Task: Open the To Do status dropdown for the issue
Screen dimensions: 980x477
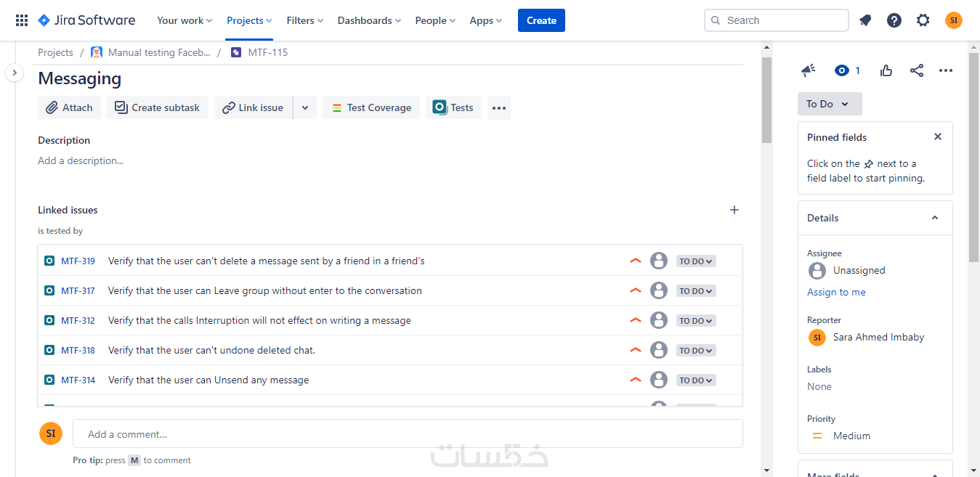Action: click(x=830, y=104)
